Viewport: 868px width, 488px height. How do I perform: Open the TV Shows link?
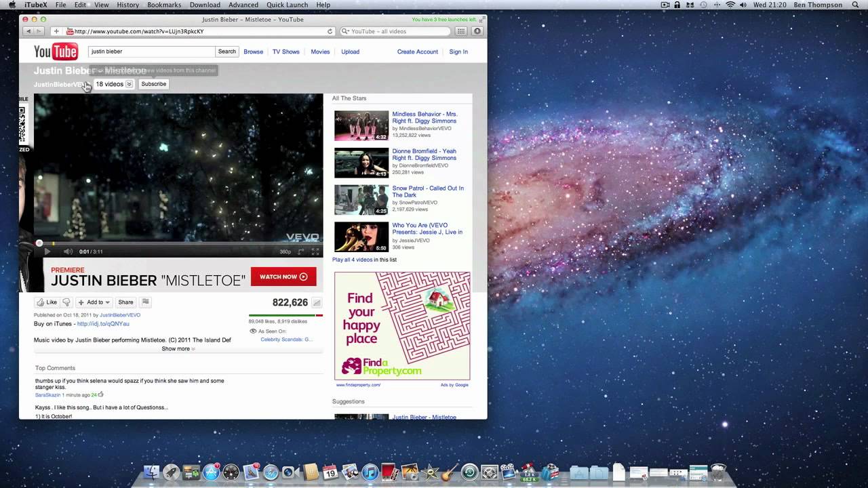click(286, 52)
